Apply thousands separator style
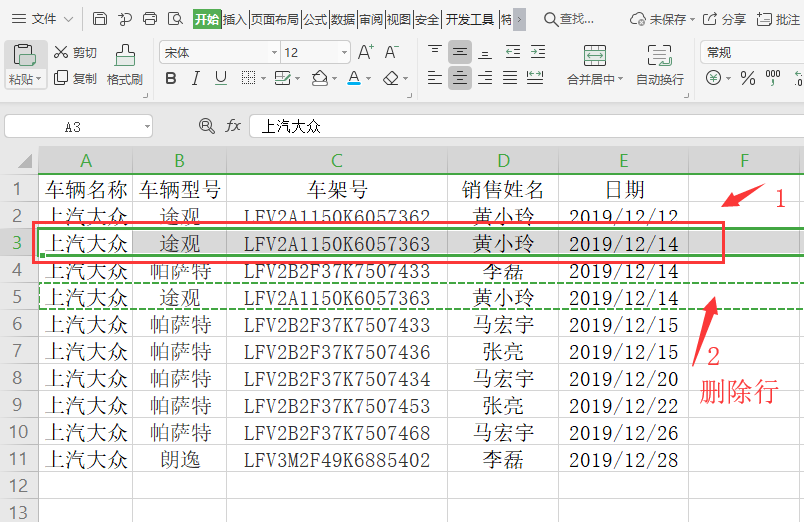 pyautogui.click(x=773, y=78)
